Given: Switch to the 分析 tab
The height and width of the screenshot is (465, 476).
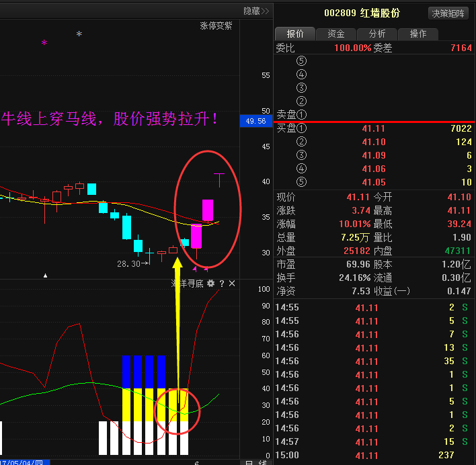Looking at the screenshot, I should tap(377, 34).
